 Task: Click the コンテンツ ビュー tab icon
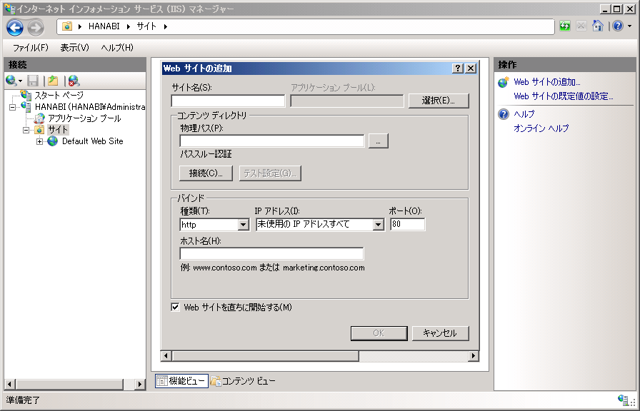click(216, 381)
